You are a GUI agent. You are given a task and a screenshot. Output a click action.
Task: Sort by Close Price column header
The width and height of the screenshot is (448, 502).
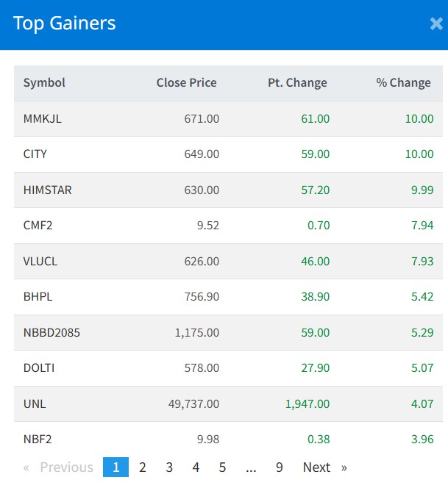[x=186, y=82]
